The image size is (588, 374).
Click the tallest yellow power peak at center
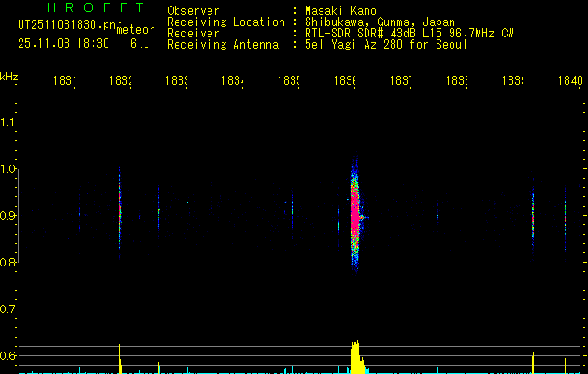pyautogui.click(x=355, y=355)
